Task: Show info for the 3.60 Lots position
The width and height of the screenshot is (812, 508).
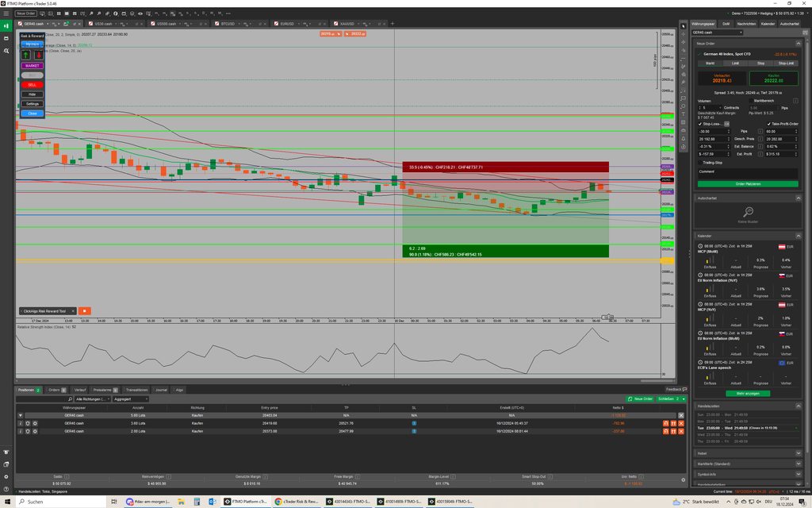Action: click(x=21, y=424)
